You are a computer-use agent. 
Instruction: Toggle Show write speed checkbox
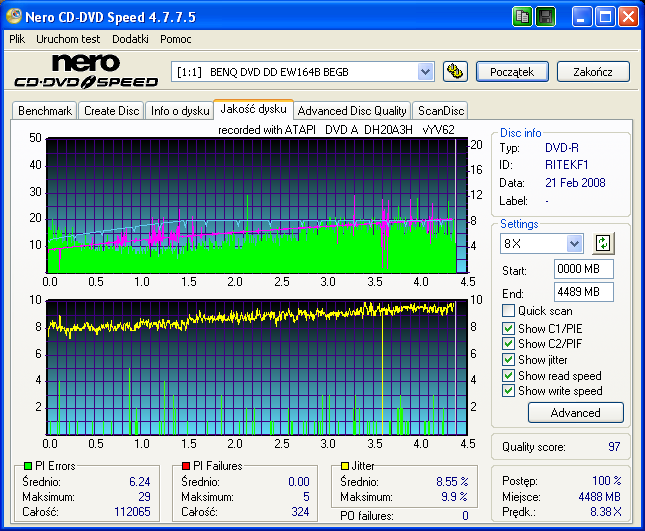[x=508, y=391]
